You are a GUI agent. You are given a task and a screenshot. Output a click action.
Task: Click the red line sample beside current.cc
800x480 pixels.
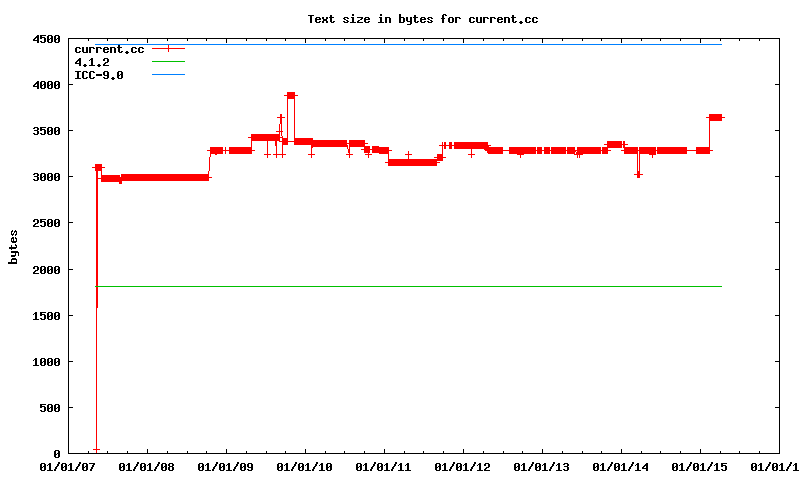[x=168, y=49]
